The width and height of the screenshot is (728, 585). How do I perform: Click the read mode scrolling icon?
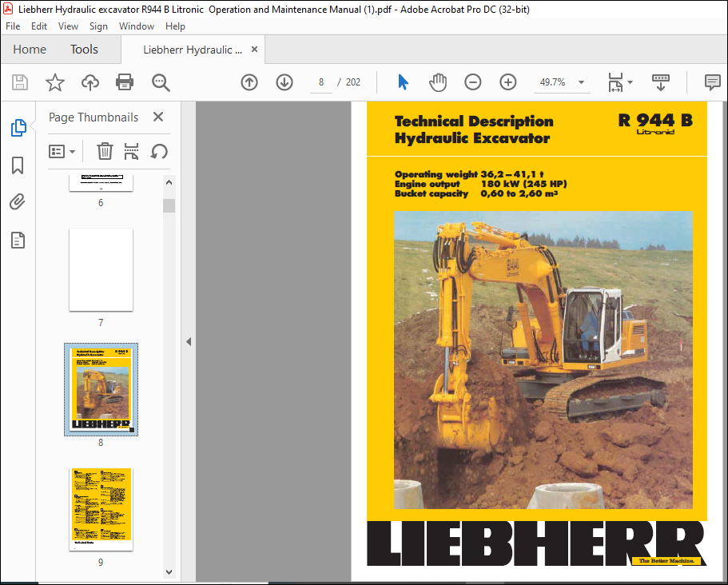pyautogui.click(x=661, y=82)
